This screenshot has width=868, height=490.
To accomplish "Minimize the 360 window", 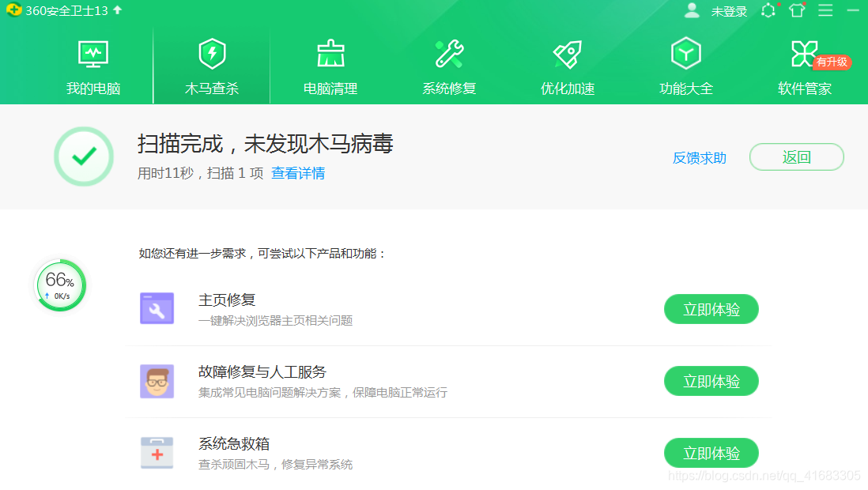I will tap(853, 10).
